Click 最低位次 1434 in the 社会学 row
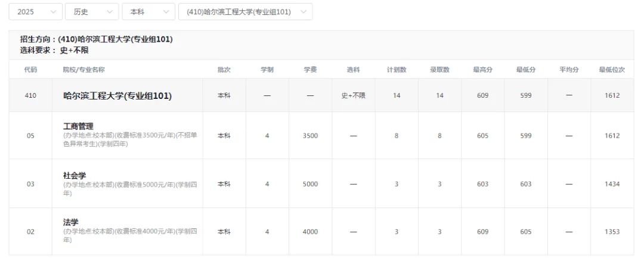644x261 pixels. [x=612, y=184]
